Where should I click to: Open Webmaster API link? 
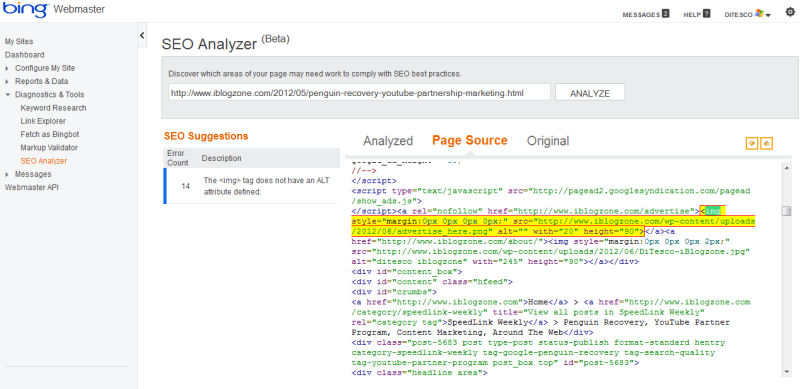click(x=32, y=187)
